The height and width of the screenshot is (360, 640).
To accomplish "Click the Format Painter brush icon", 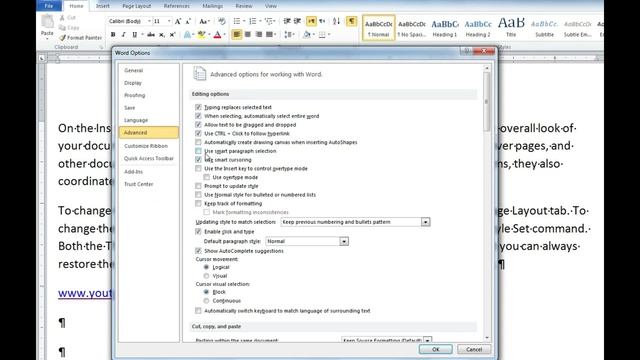I will [62, 38].
